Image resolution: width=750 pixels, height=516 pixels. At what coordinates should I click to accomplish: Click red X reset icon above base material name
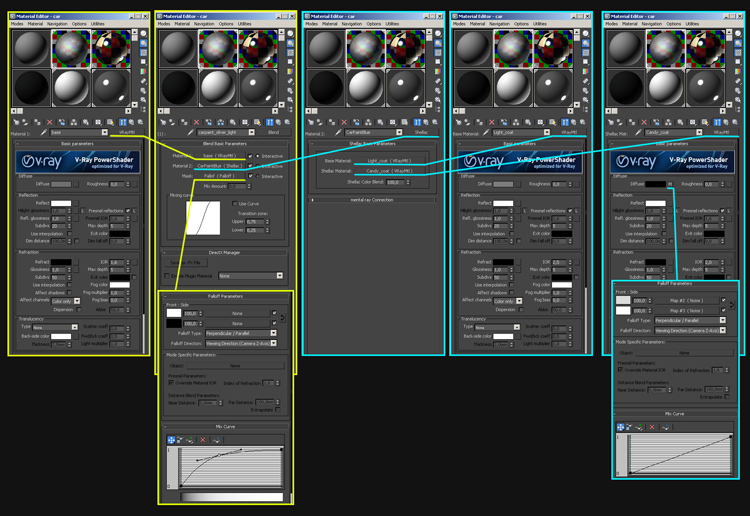(50, 121)
